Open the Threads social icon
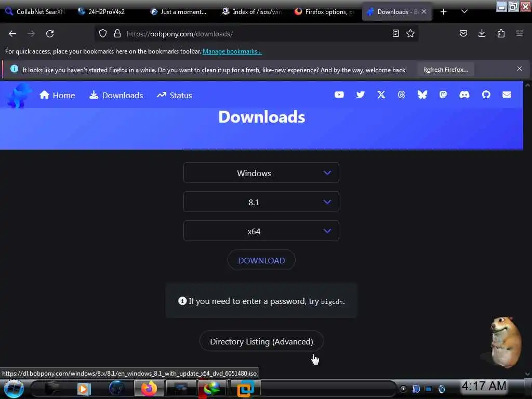The width and height of the screenshot is (532, 399). tap(402, 95)
